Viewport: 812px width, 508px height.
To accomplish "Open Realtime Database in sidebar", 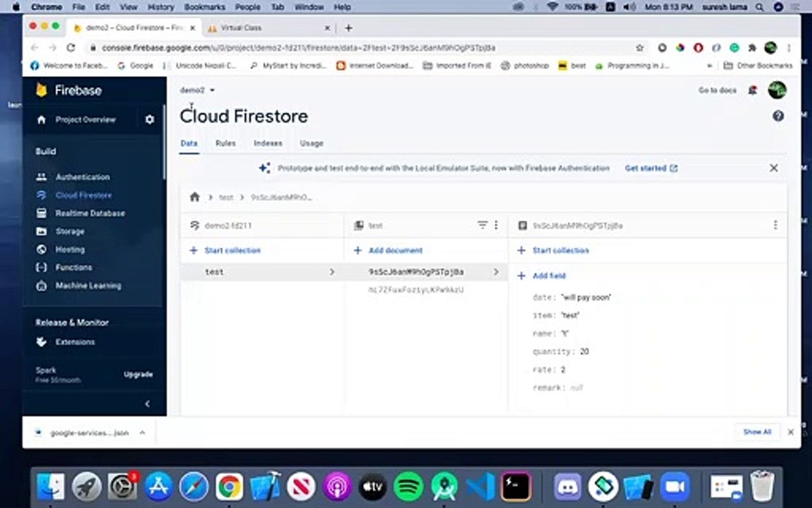I will [x=90, y=213].
